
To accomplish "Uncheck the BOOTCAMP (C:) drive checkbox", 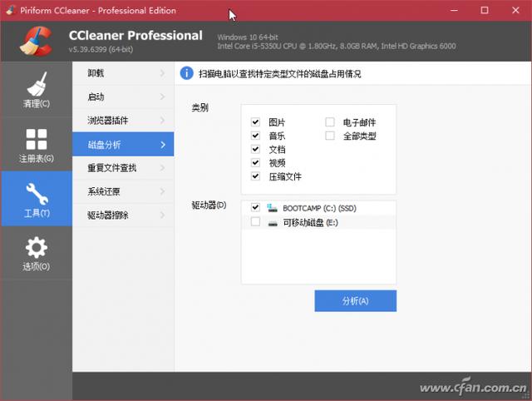I will tap(255, 207).
